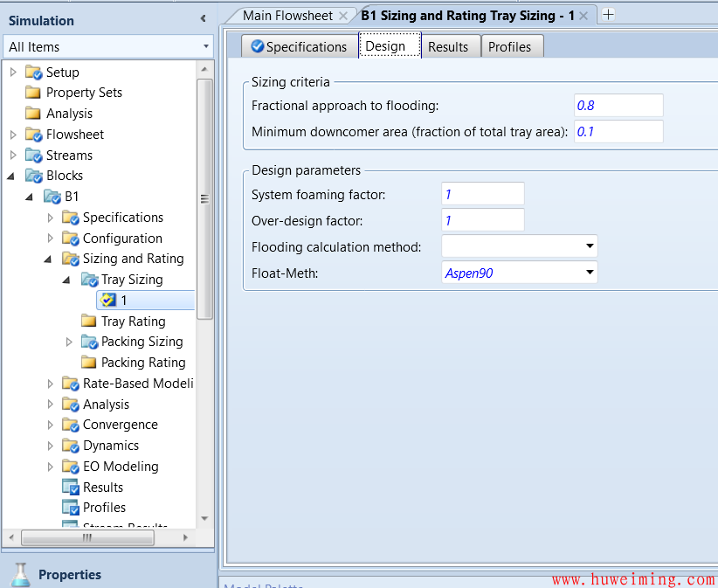
Task: Click Tray Sizing item 1 checkmark icon
Action: pyautogui.click(x=108, y=301)
